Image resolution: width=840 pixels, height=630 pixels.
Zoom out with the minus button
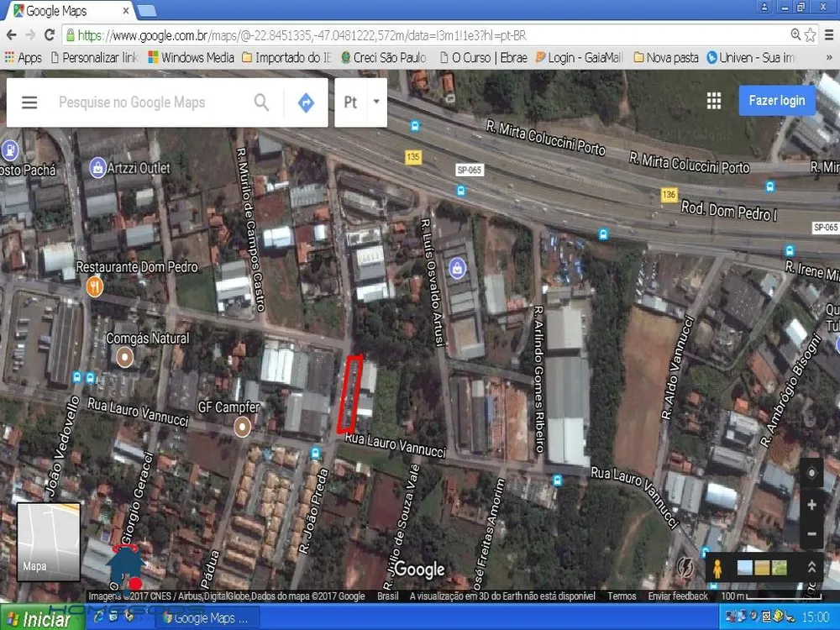tap(811, 533)
